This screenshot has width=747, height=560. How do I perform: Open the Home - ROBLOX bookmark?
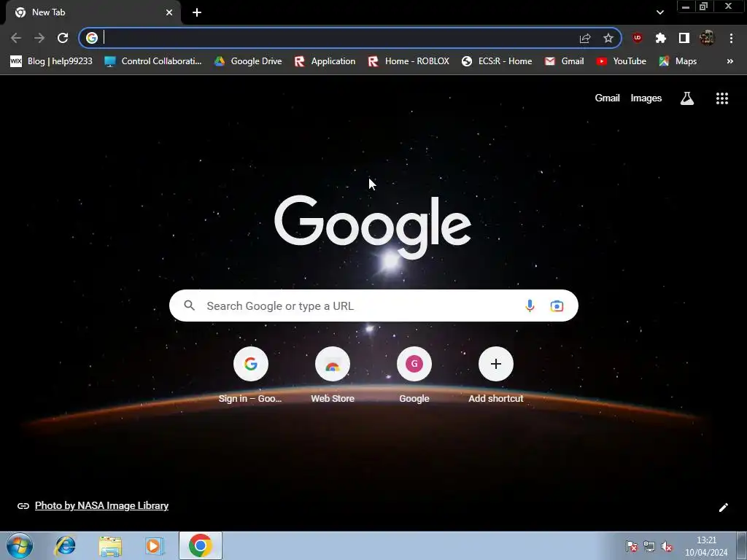click(x=409, y=61)
